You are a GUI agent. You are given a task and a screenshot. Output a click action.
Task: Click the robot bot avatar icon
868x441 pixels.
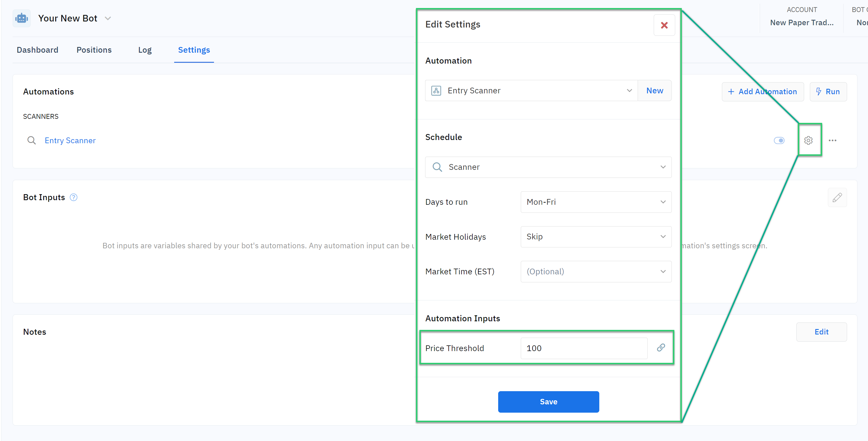(21, 18)
